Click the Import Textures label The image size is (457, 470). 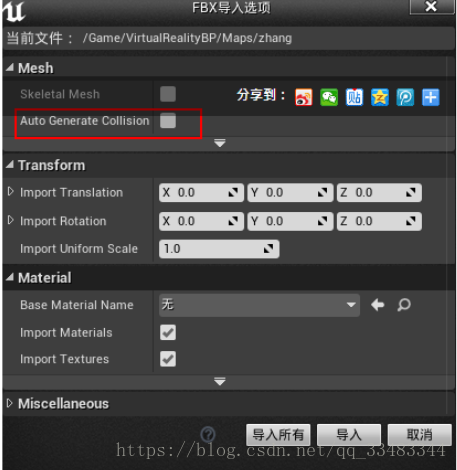point(64,359)
